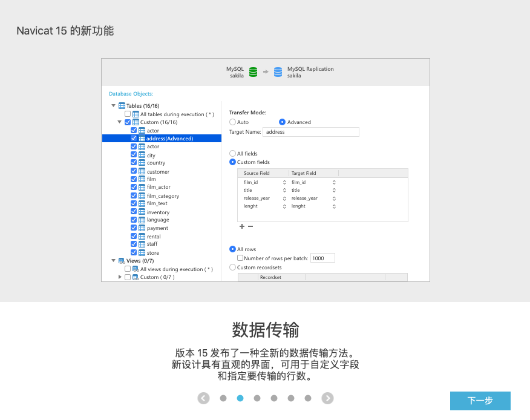This screenshot has width=530, height=420.
Task: Select the fifth page indicator dot
Action: point(290,398)
